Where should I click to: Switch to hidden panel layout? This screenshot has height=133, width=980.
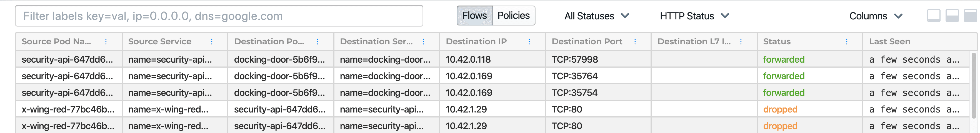click(934, 16)
